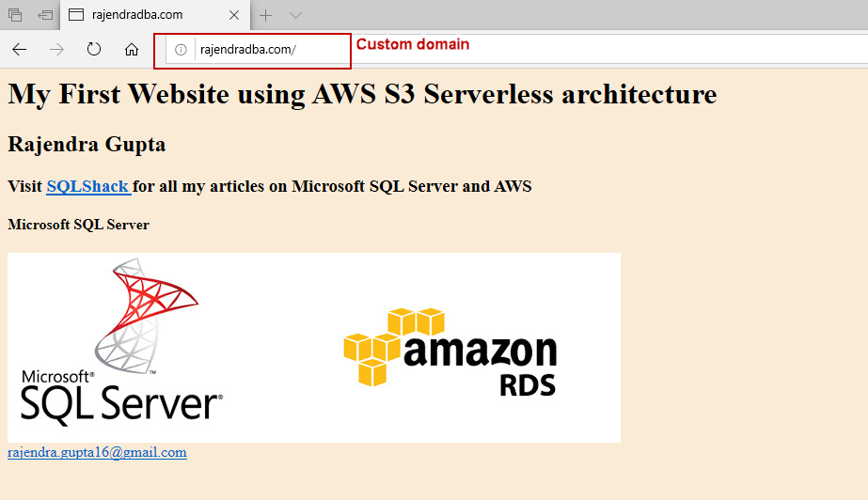This screenshot has width=868, height=500.
Task: Click the browser Back arrow
Action: click(x=20, y=50)
